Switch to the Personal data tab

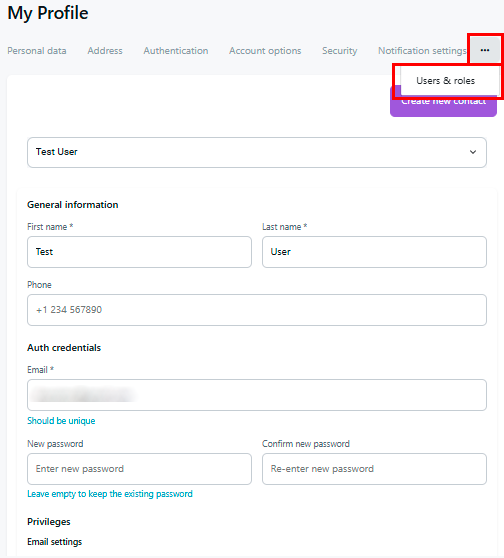pyautogui.click(x=37, y=51)
